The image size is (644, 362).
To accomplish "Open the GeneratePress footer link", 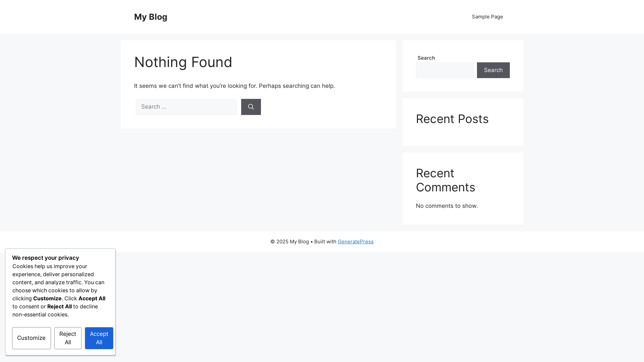I will click(x=356, y=242).
